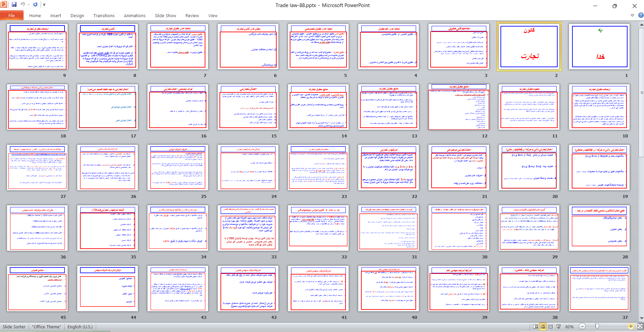The image size is (644, 332).
Task: Click English (U.S.) language indicator
Action: click(80, 327)
